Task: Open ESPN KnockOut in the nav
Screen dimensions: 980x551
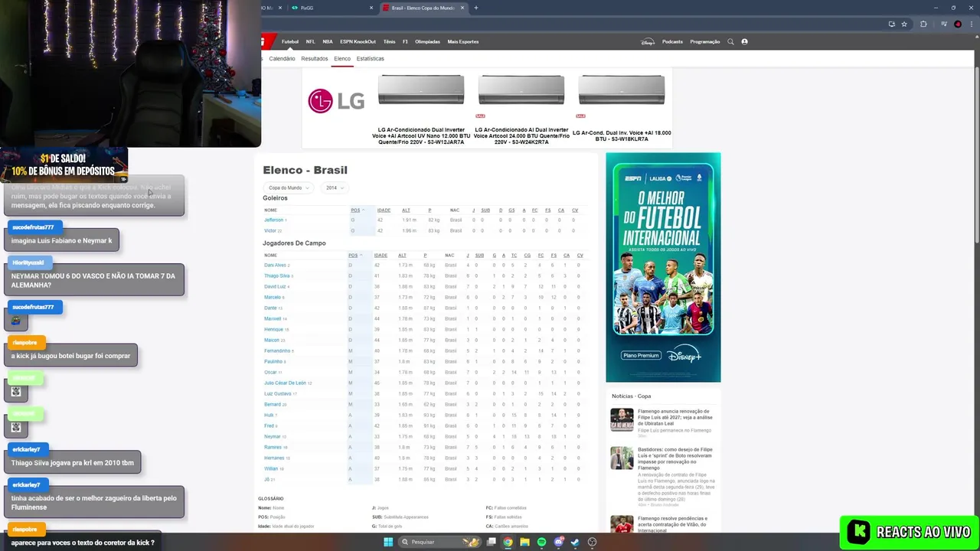Action: [358, 41]
